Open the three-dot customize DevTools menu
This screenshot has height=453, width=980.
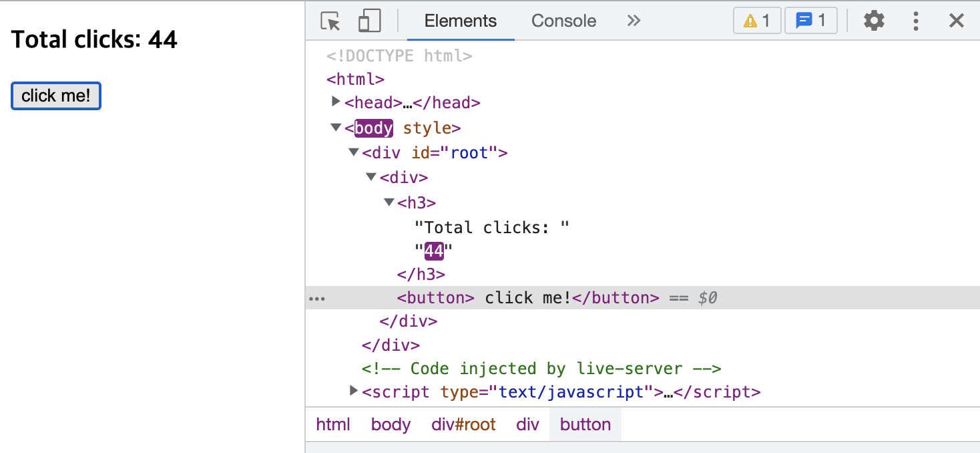click(x=916, y=21)
